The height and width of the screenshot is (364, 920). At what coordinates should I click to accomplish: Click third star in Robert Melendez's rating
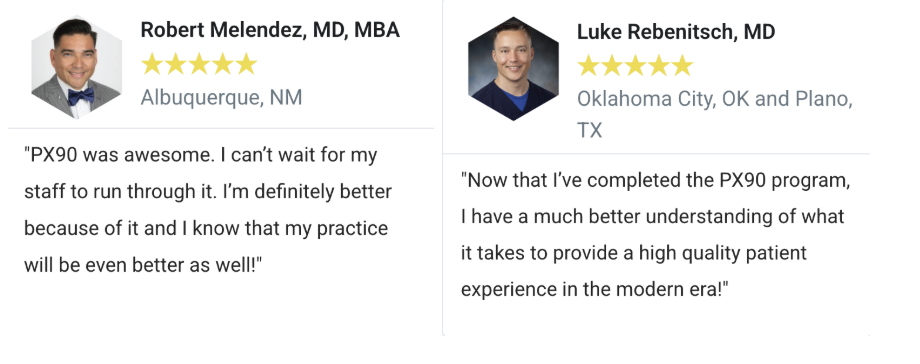(x=199, y=63)
